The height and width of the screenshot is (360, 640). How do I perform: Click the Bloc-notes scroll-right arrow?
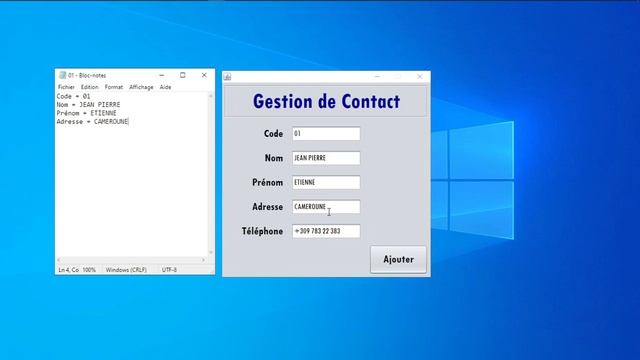(x=203, y=260)
